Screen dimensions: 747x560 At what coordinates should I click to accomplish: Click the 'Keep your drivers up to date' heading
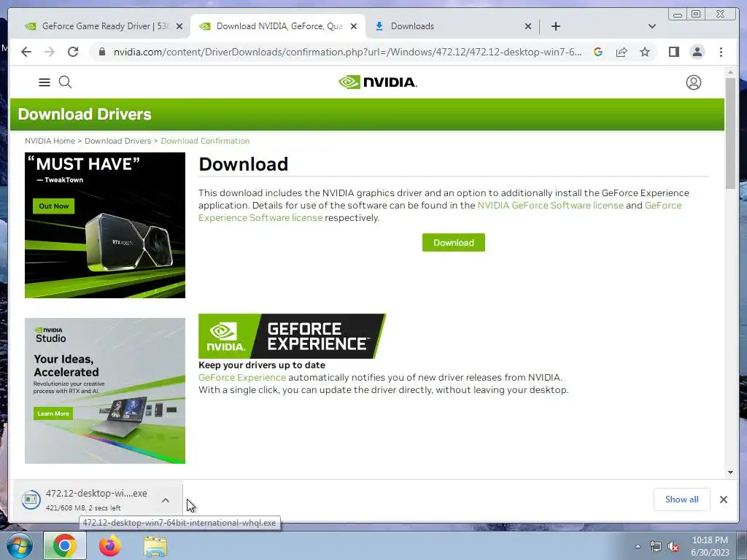point(262,365)
